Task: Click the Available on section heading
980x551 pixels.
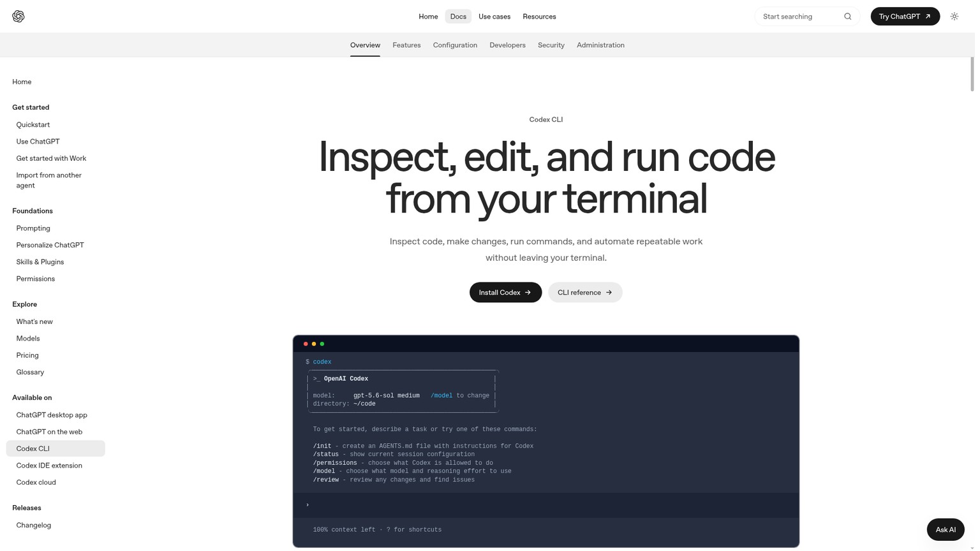Action: 32,398
